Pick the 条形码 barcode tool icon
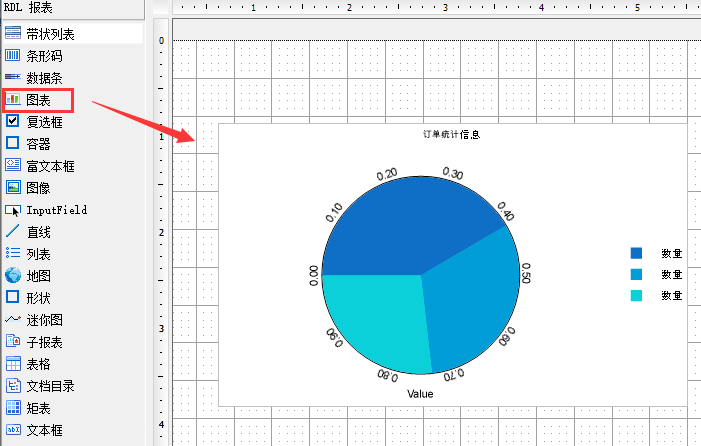Image resolution: width=701 pixels, height=446 pixels. click(13, 55)
